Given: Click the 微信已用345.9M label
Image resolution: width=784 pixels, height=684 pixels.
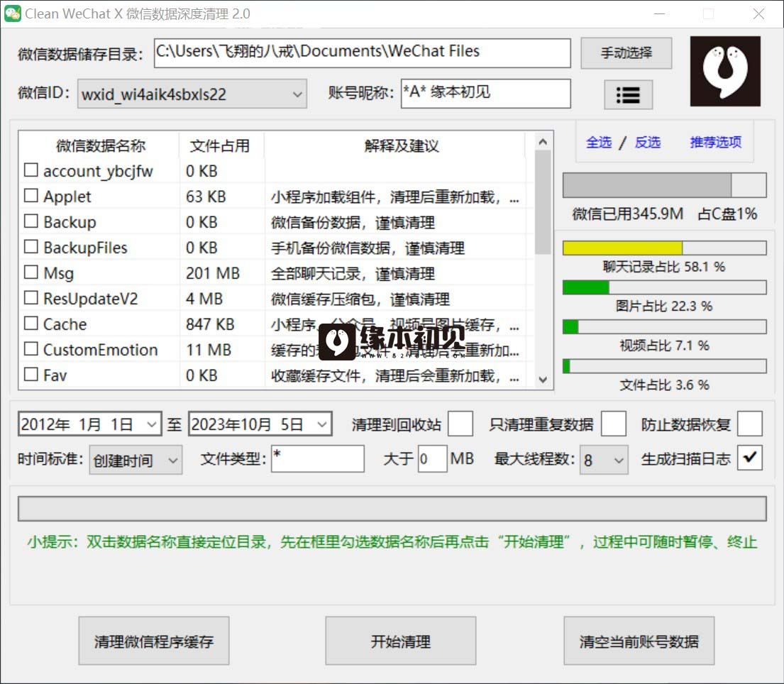Looking at the screenshot, I should (x=628, y=214).
